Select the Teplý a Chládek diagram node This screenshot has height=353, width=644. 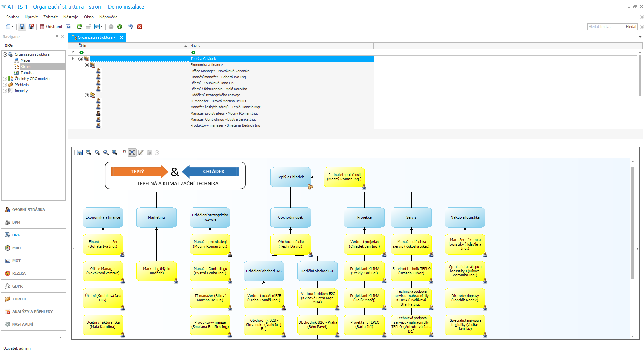pos(290,177)
